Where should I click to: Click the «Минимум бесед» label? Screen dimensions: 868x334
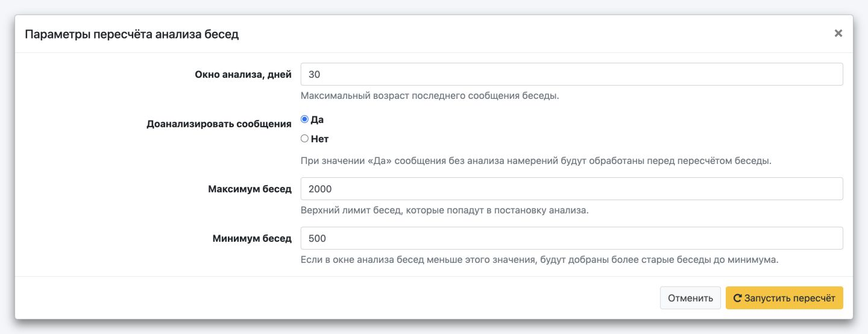252,239
